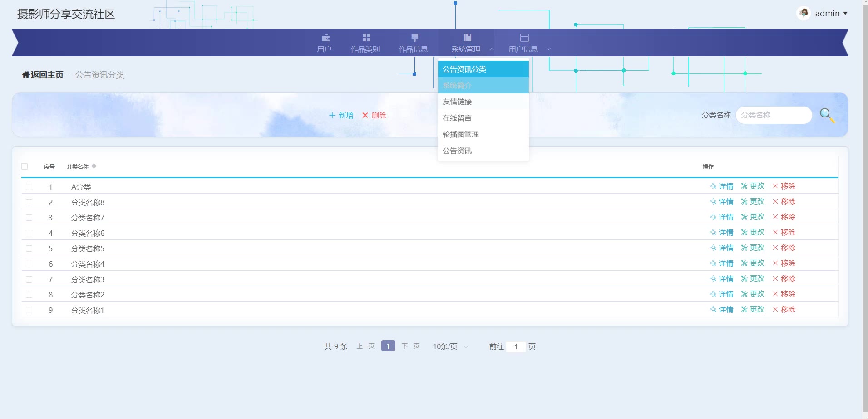
Task: Expand the 用户信息 menu chevron
Action: tap(548, 49)
